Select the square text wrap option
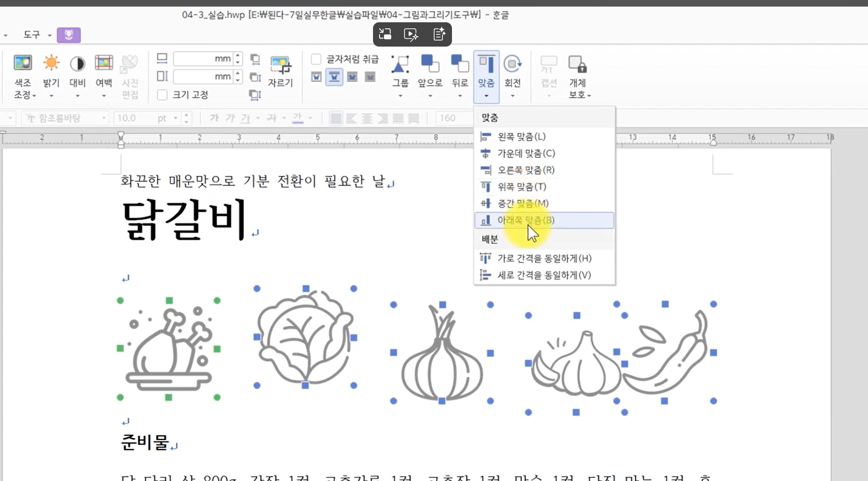Image resolution: width=868 pixels, height=481 pixels. pos(316,77)
